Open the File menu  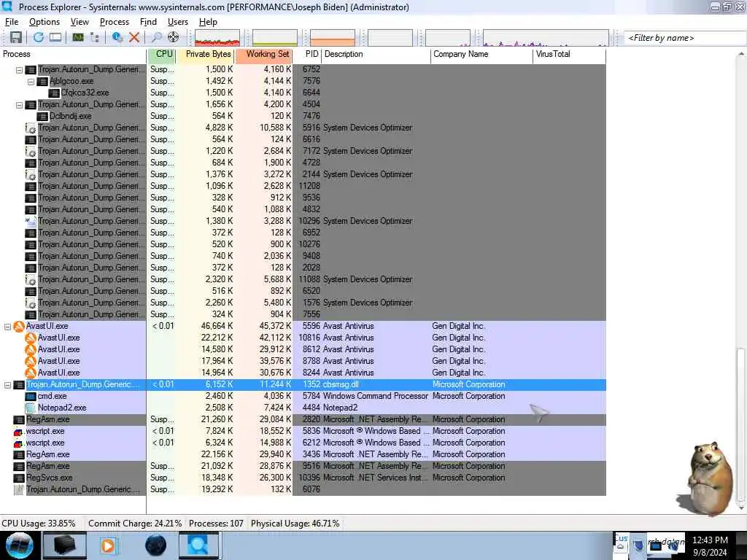click(12, 22)
